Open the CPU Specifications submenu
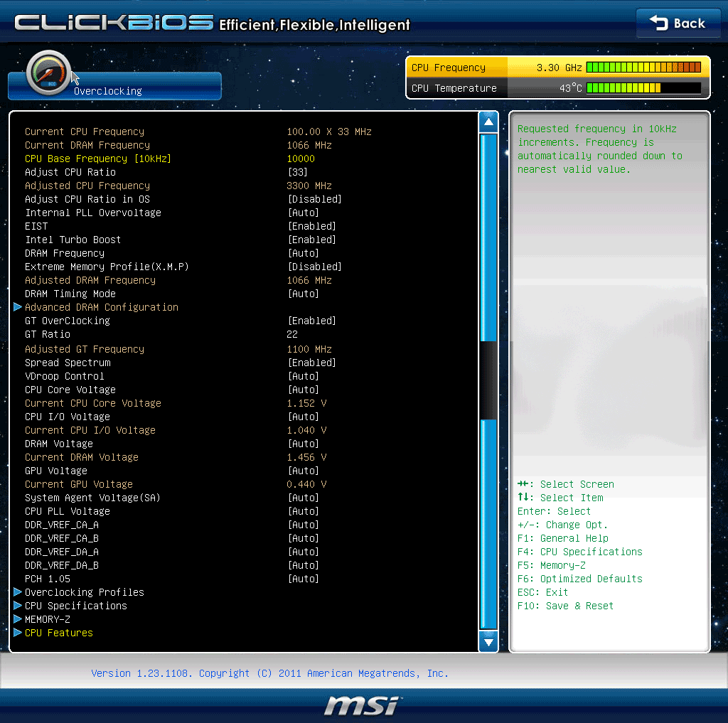The width and height of the screenshot is (728, 723). 75,606
